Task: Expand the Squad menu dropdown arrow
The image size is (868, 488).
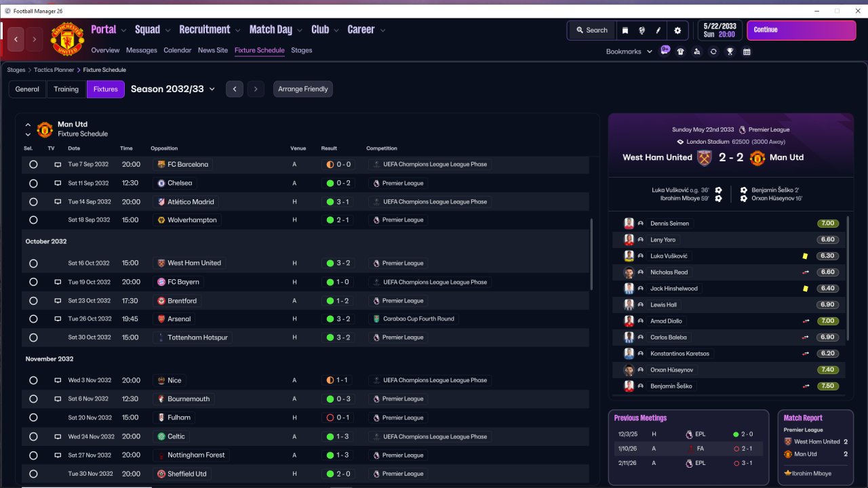Action: 167,30
